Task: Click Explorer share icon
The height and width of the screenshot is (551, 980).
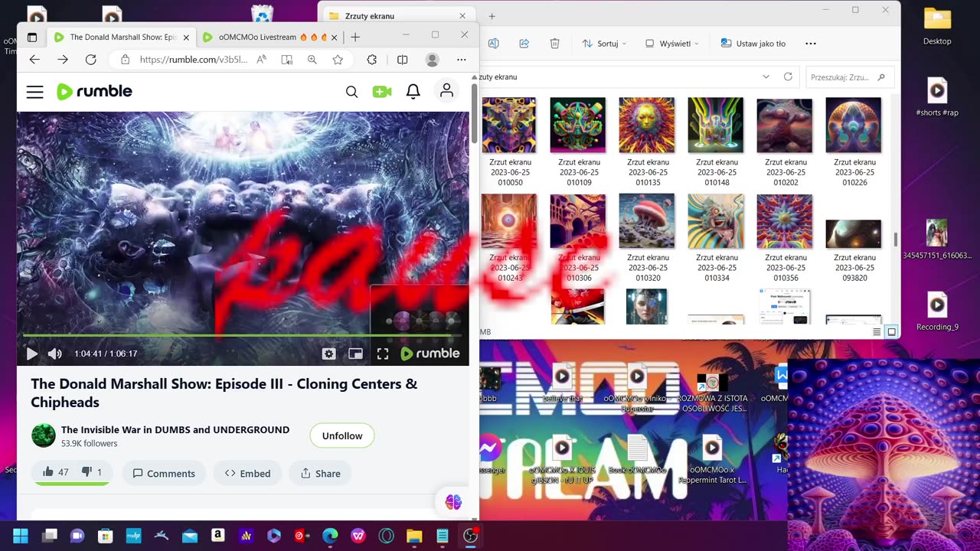Action: pyautogui.click(x=524, y=44)
